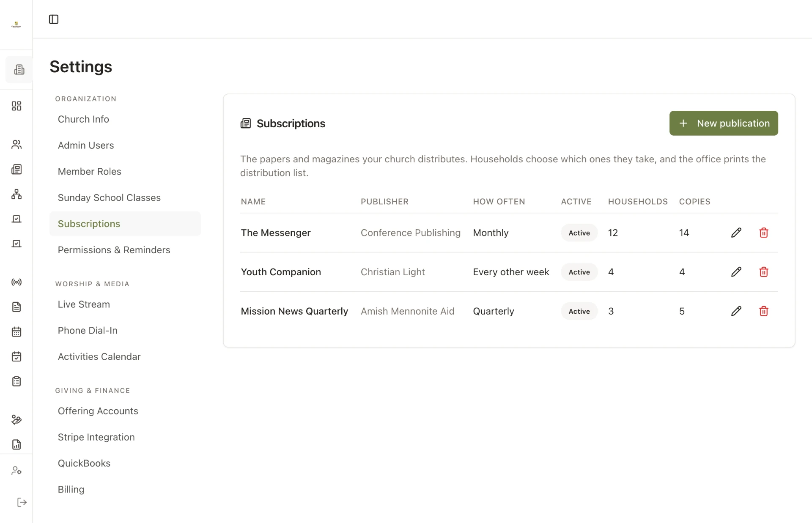Open Stripe Integration settings
The image size is (812, 523).
pyautogui.click(x=96, y=437)
